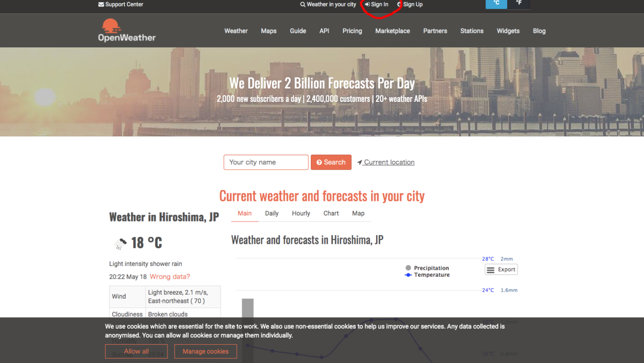Focus the Your city name field
This screenshot has width=644, height=363.
[x=266, y=162]
